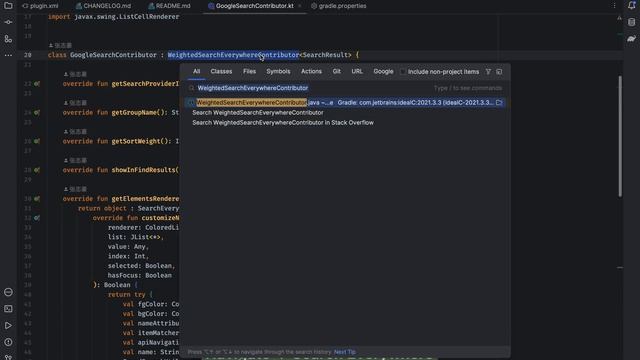Click the author inlay hint above getSearchProviderId
The image size is (640, 360).
tap(76, 74)
